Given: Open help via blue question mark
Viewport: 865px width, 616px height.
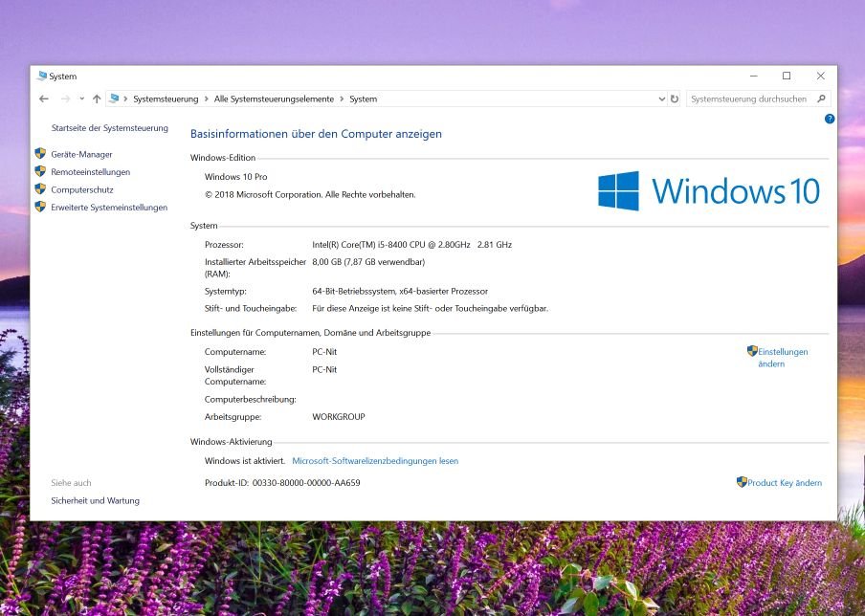Looking at the screenshot, I should (830, 119).
